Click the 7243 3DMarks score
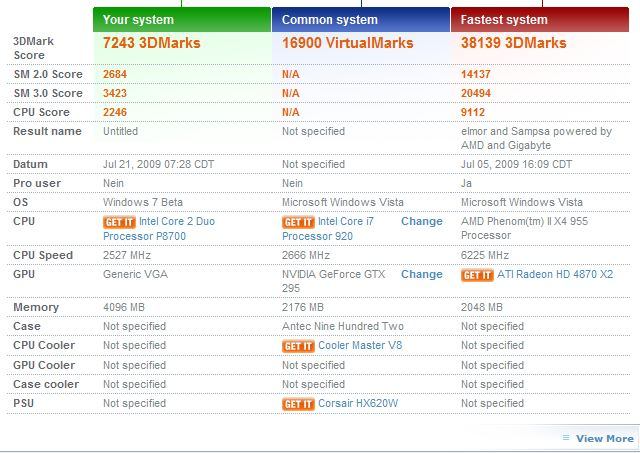640x453 pixels. point(151,43)
